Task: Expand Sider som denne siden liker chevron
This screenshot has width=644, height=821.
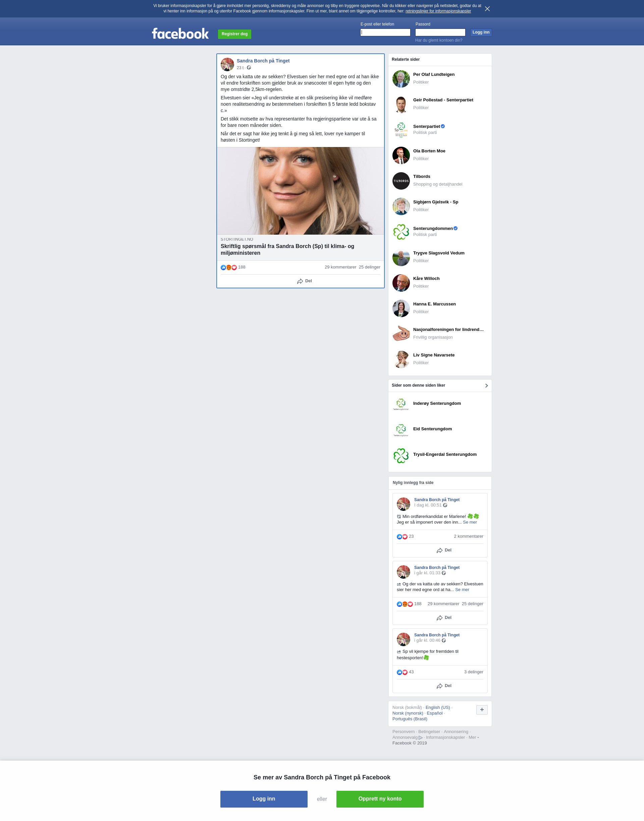Action: coord(486,386)
